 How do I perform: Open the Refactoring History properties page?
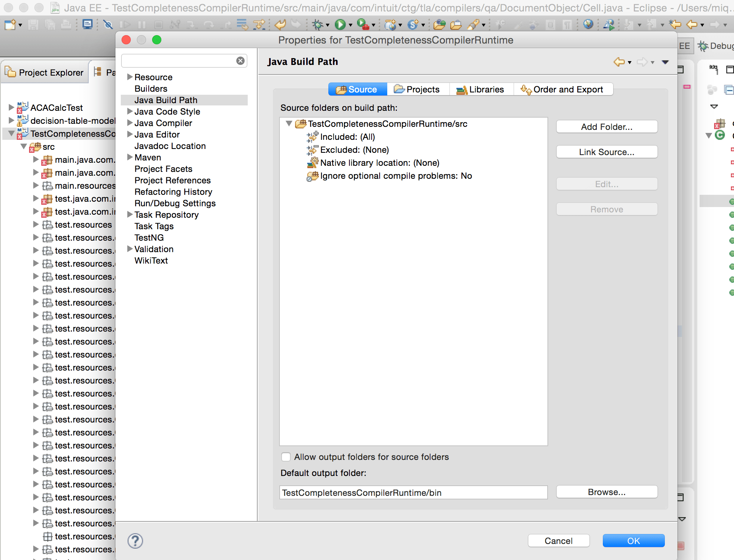(x=173, y=192)
